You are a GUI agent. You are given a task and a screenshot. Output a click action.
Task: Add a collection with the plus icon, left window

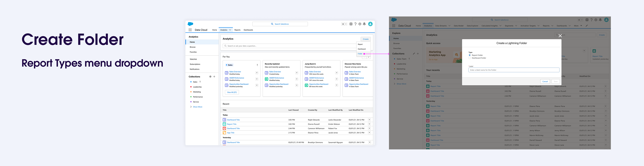point(214,77)
